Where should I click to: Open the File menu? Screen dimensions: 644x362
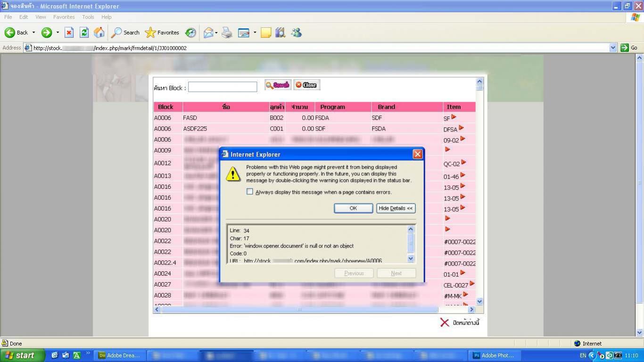8,17
